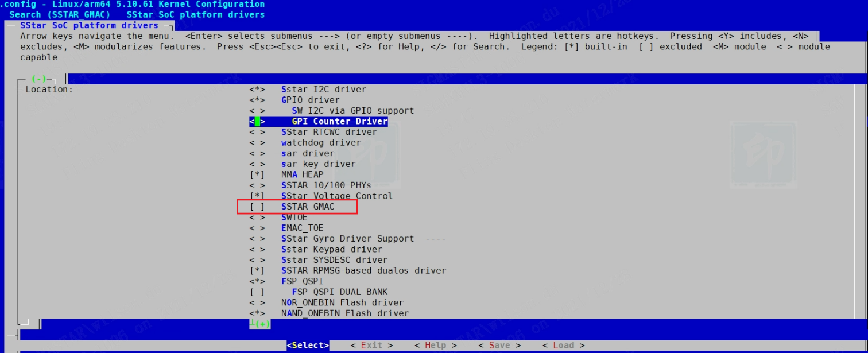This screenshot has height=353, width=868.
Task: Toggle the Sstar I2C driver option
Action: 257,90
